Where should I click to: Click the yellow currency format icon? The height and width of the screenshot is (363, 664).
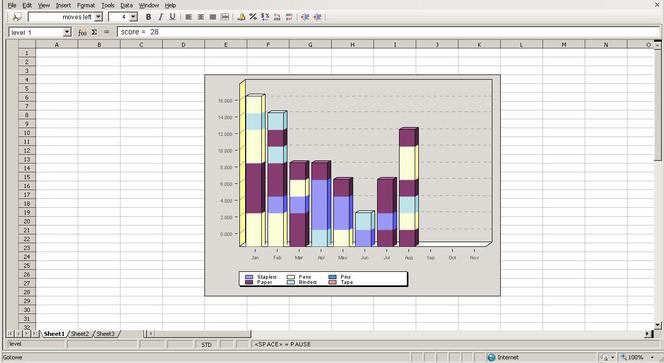[241, 17]
